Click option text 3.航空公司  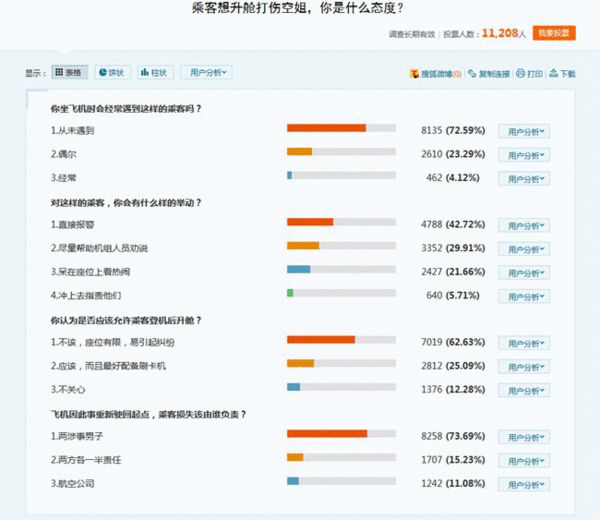(72, 484)
